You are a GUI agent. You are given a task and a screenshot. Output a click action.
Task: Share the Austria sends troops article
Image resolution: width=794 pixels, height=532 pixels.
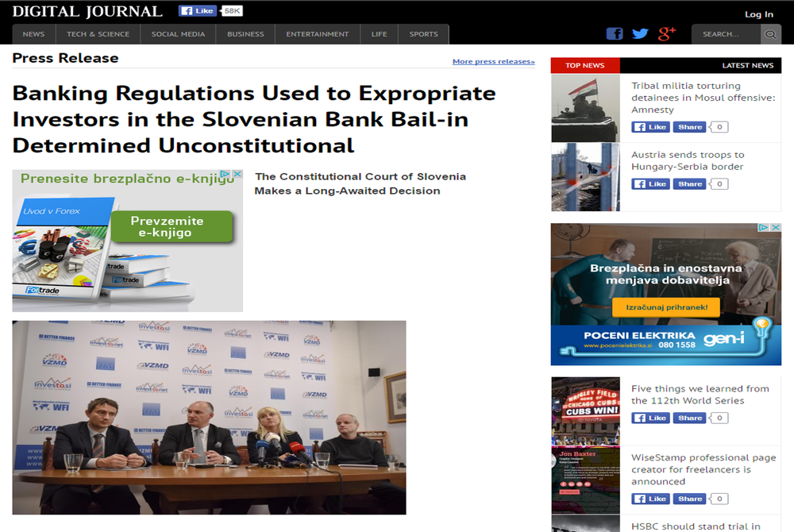(689, 183)
